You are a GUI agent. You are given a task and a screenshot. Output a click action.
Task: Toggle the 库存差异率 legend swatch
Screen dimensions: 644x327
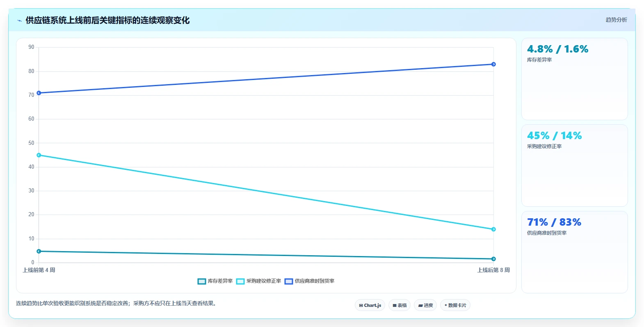coord(201,281)
